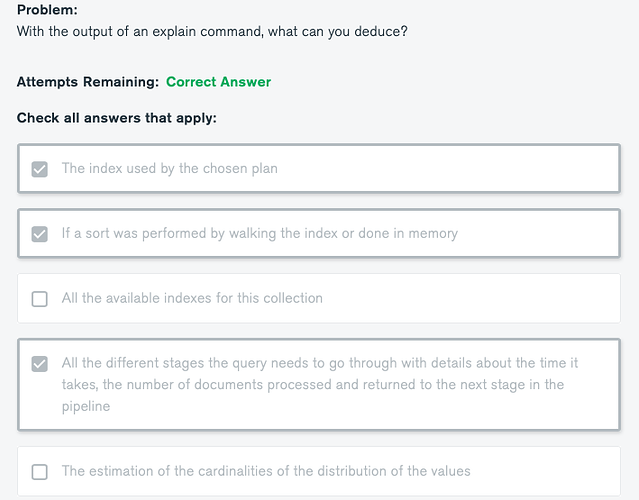The width and height of the screenshot is (639, 500).
Task: Uncheck the sort-by-walking-the-index answer checkbox
Action: pos(40,234)
